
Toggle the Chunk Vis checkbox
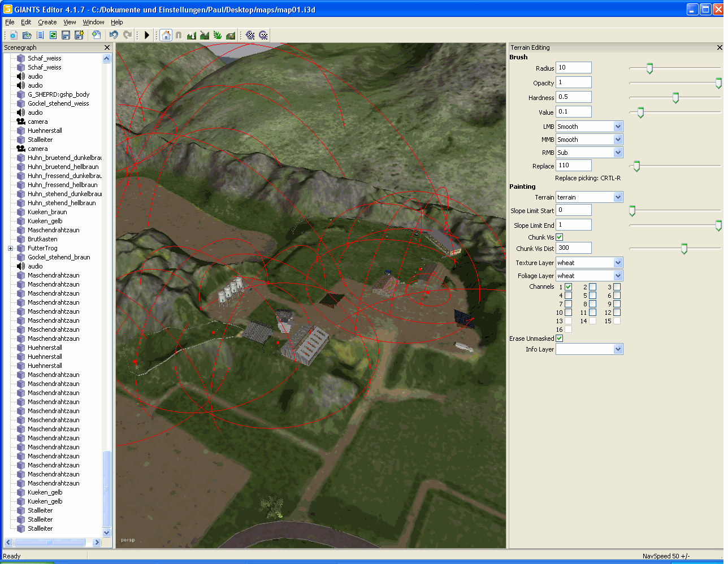pos(559,237)
